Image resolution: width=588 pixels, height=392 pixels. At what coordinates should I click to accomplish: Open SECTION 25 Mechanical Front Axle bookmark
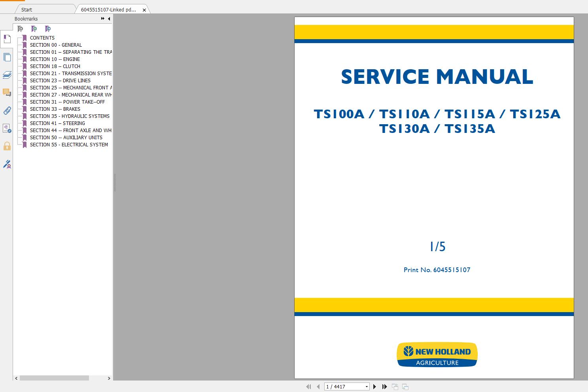click(x=71, y=88)
